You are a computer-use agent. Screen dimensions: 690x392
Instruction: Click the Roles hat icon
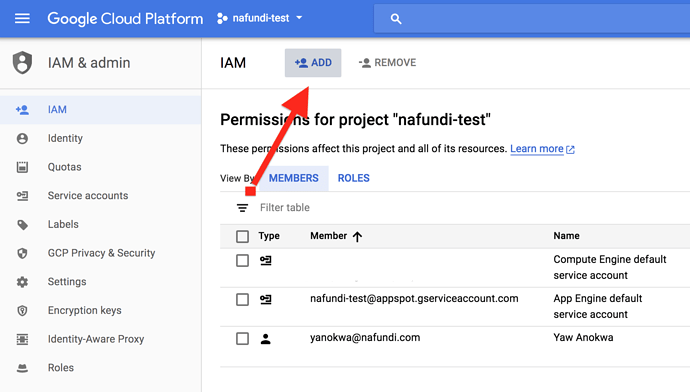point(22,368)
